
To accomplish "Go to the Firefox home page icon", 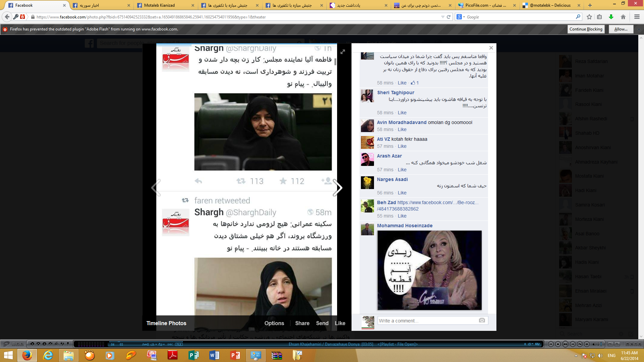I will pos(623,17).
